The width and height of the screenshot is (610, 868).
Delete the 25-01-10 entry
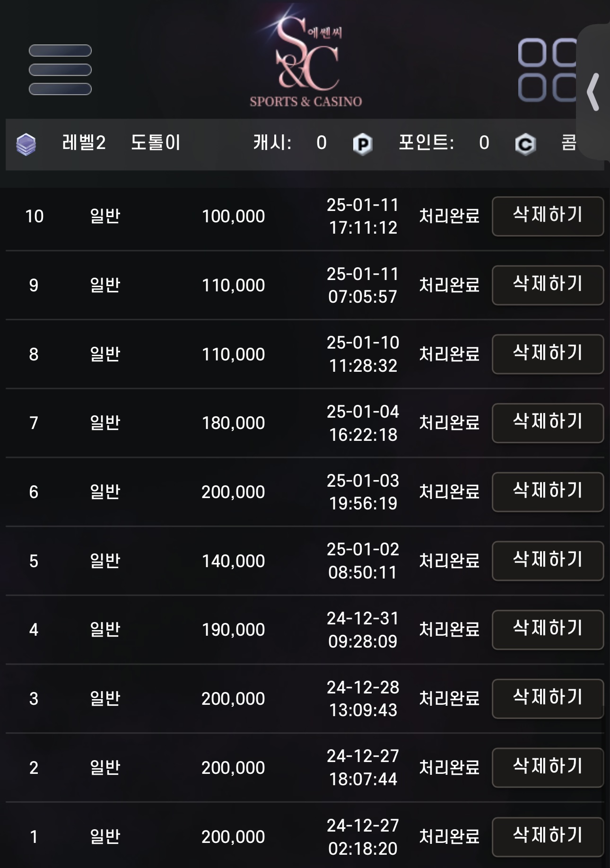[548, 354]
